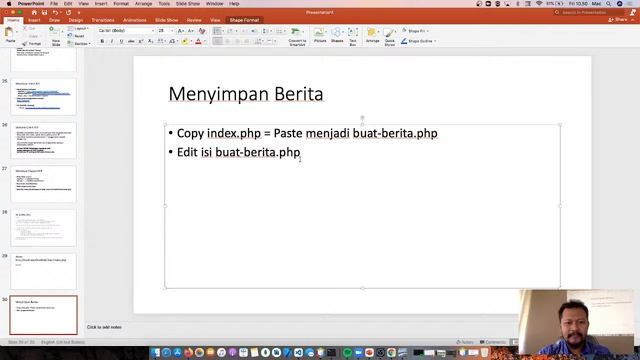Screen dimensions: 640x360
Task: Open the Tools menu in the menu bar
Action: pyautogui.click(x=164, y=4)
